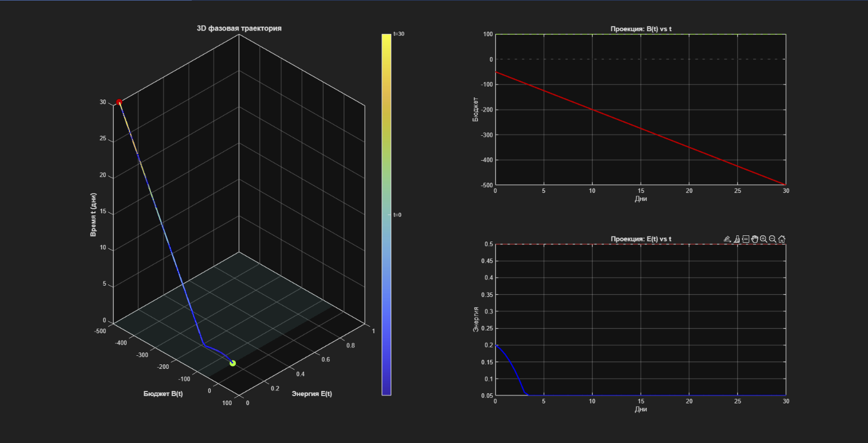Select the pan hand tool
This screenshot has width=868, height=443.
[x=754, y=239]
